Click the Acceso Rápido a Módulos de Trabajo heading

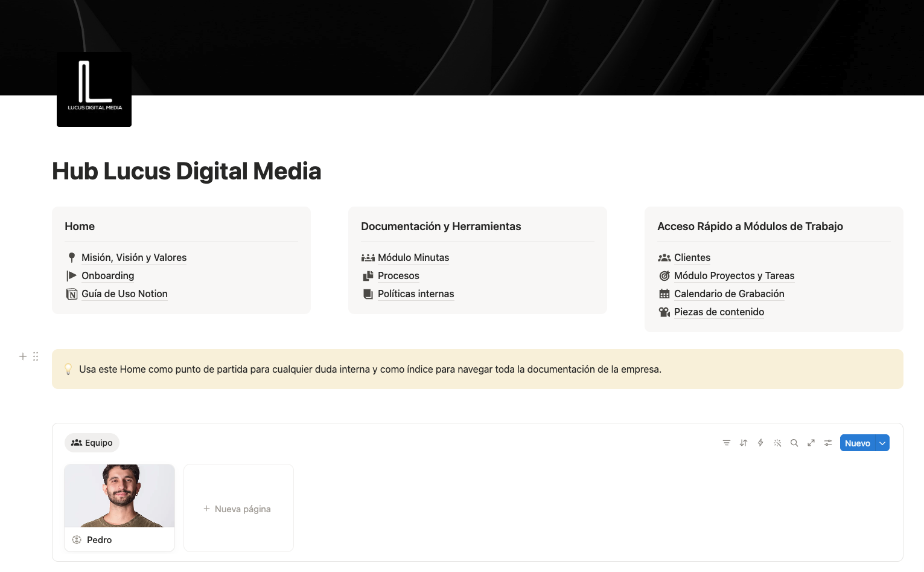coord(750,227)
